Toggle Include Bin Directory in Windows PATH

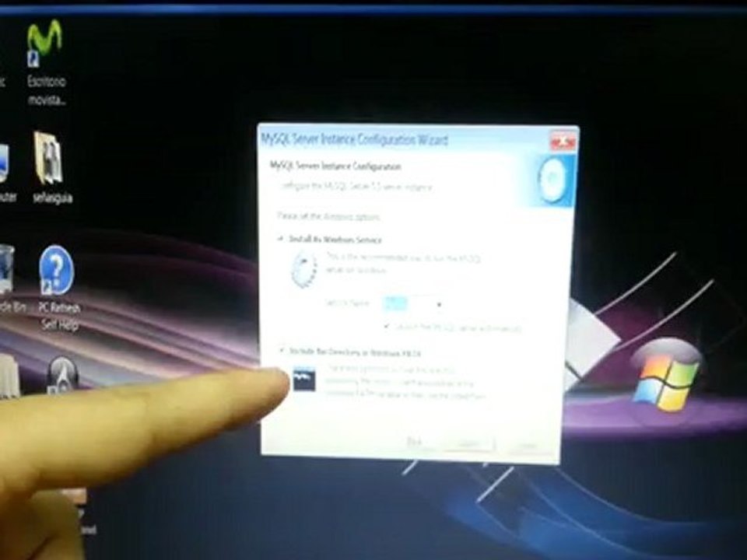click(x=281, y=351)
